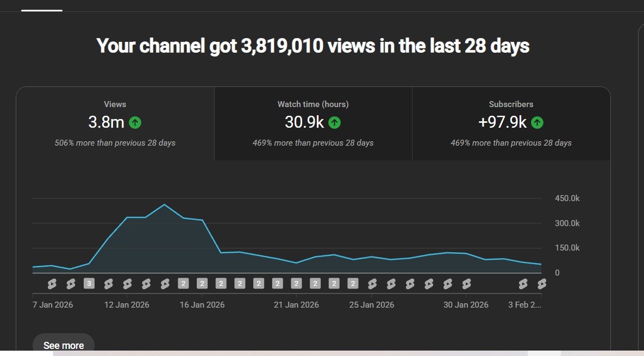Switch to the Views metric tab
The image size is (644, 356).
pyautogui.click(x=115, y=123)
